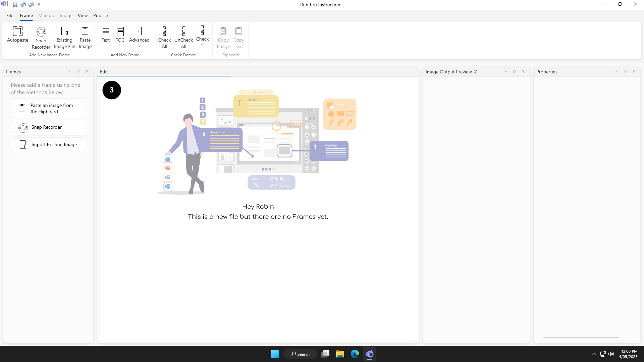This screenshot has height=362, width=644.
Task: Pin the Frames panel
Action: pos(78,71)
